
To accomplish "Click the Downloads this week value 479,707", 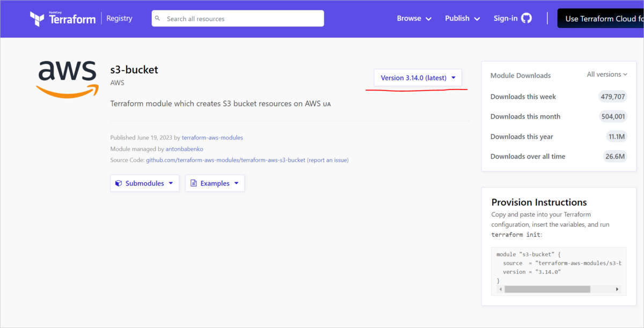I will pyautogui.click(x=613, y=96).
